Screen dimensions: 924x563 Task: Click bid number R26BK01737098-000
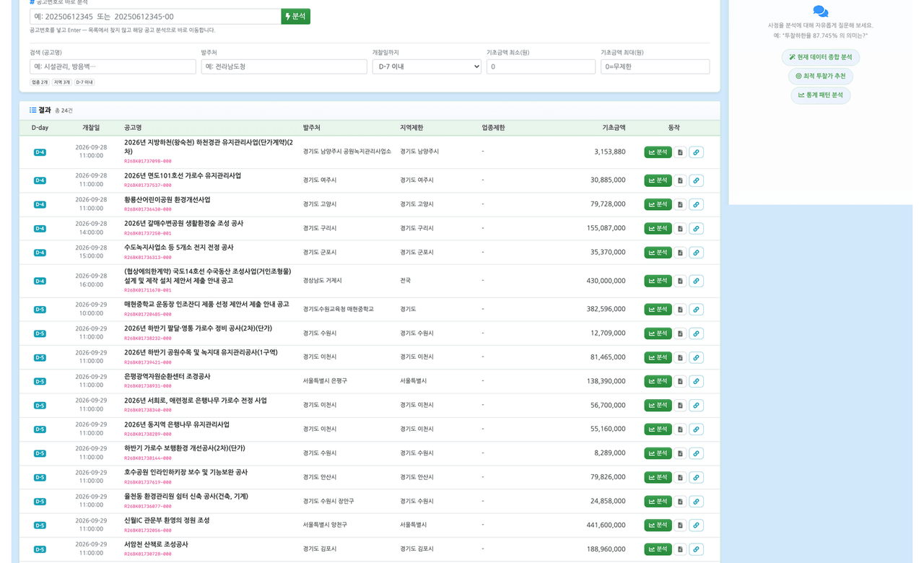point(148,162)
